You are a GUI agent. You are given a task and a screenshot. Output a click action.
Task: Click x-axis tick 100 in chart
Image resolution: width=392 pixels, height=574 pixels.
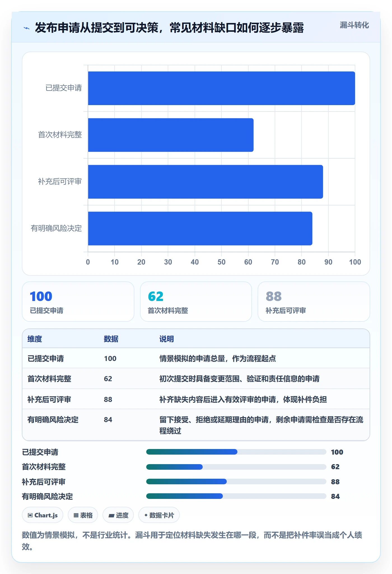coord(355,262)
